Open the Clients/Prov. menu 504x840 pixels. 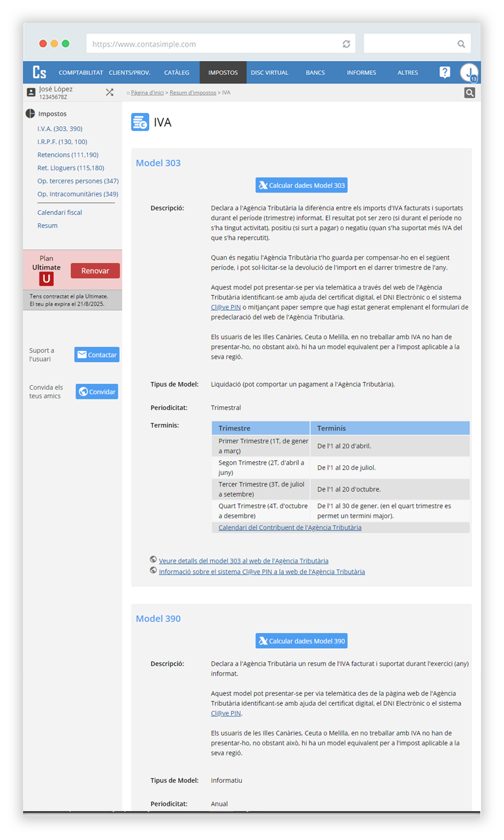click(x=129, y=73)
